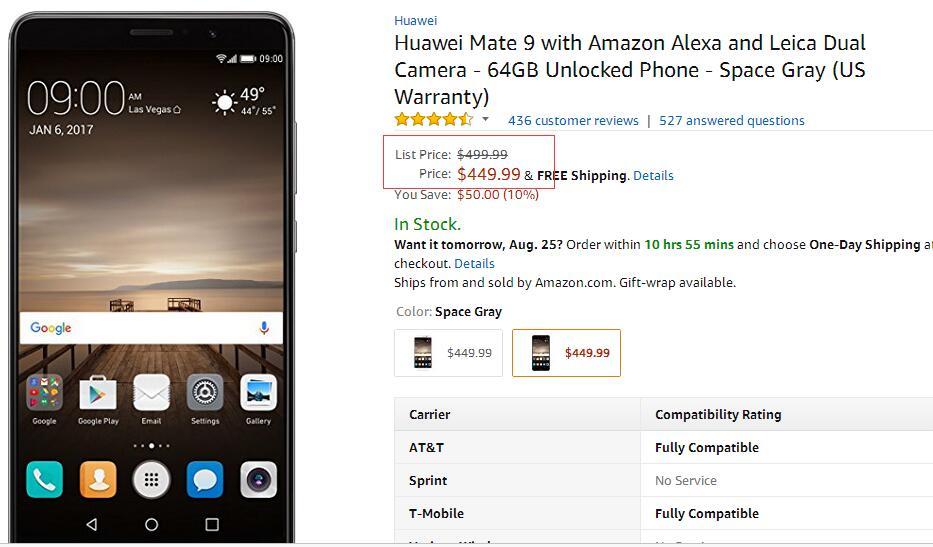933x547 pixels.
Task: Tap the blue Messaging bubble icon
Action: point(205,479)
